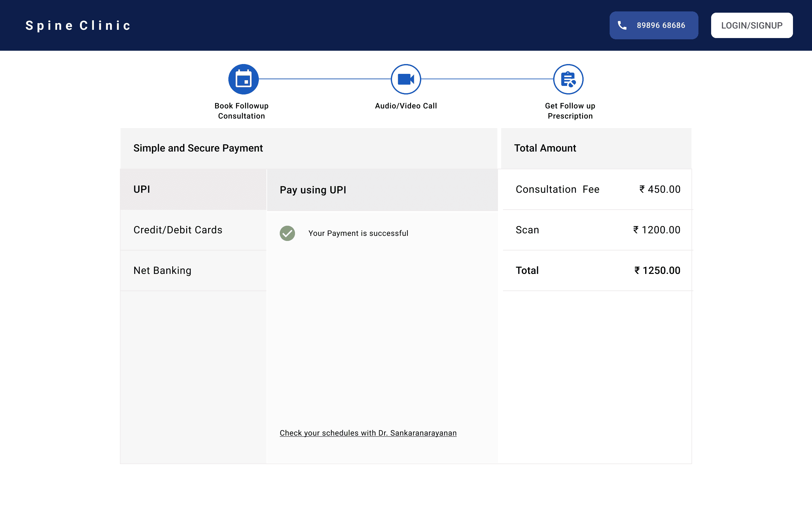Click the Audio/Video Call step label

coord(406,106)
